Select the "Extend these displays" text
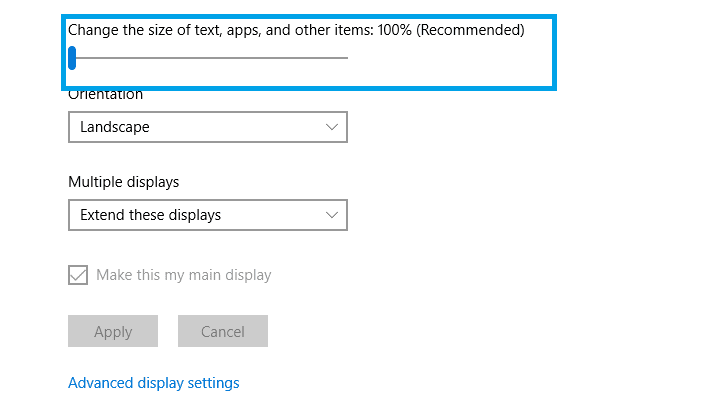The height and width of the screenshot is (415, 702). coord(150,215)
